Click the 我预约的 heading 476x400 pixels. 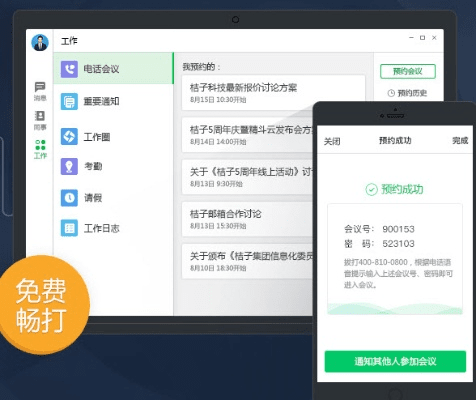pos(201,67)
